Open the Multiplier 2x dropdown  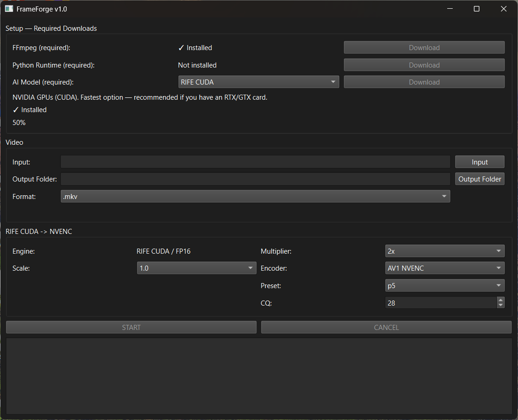[444, 251]
